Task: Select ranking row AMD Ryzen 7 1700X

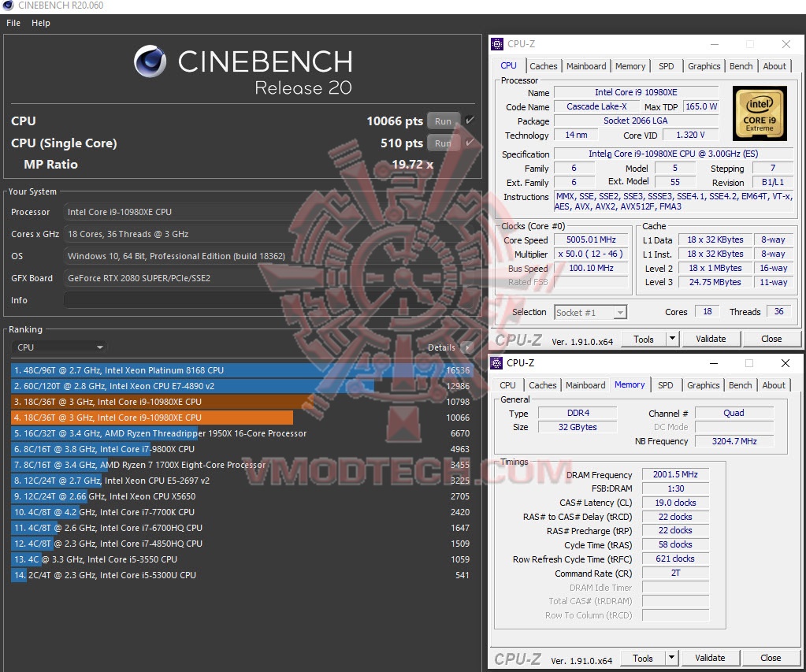Action: pos(242,465)
